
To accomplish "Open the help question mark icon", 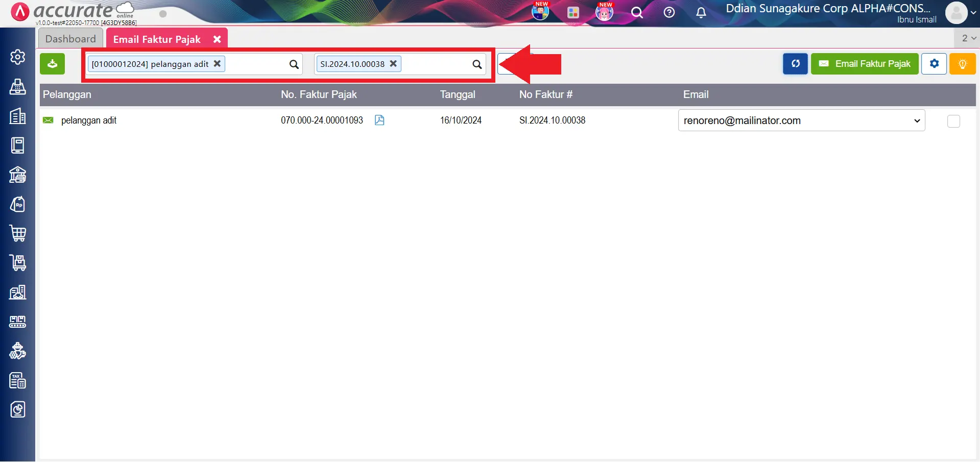I will tap(669, 12).
